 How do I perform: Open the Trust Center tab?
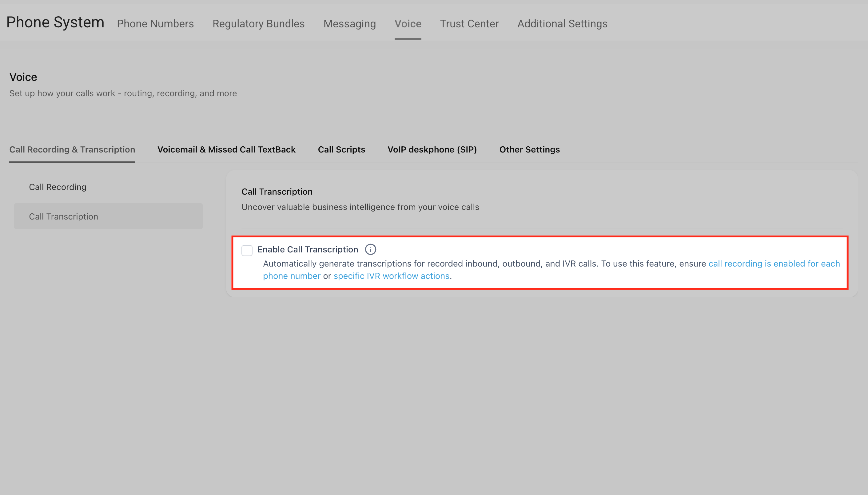(469, 24)
